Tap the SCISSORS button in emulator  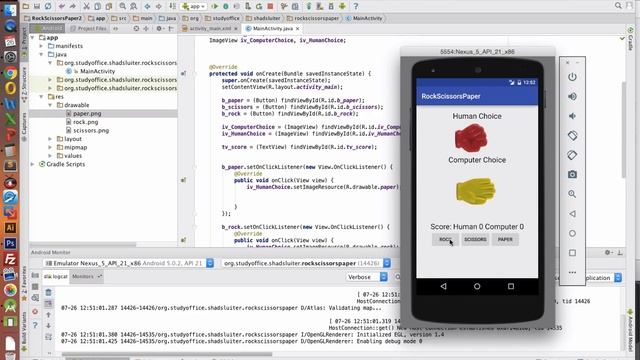point(475,240)
